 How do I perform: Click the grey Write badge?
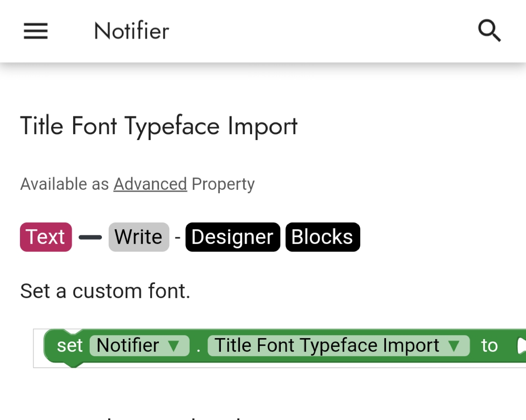coord(138,237)
